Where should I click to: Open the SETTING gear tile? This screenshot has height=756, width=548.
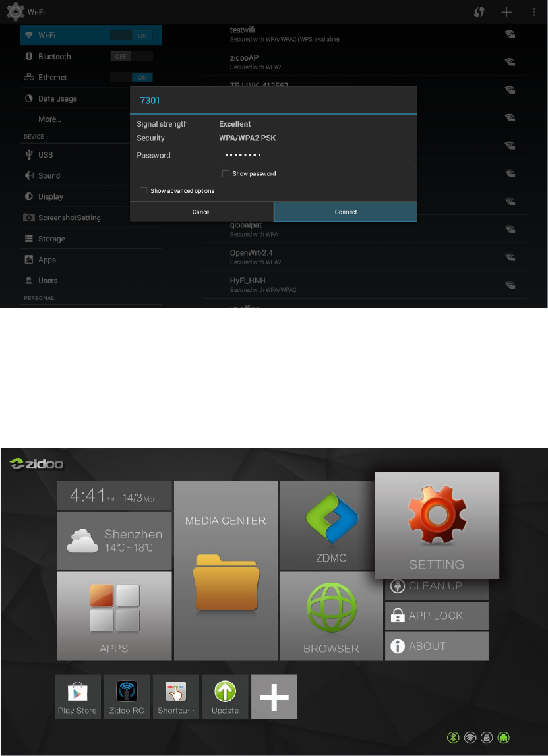click(437, 525)
